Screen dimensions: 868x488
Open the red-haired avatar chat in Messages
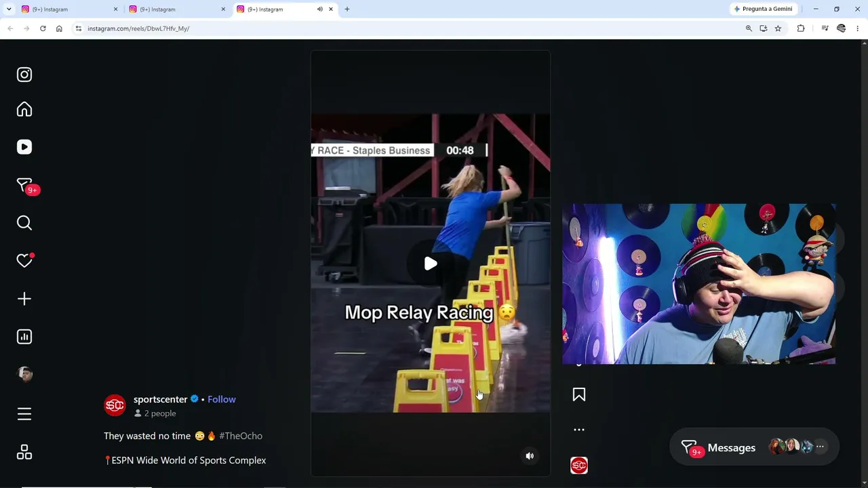click(776, 446)
